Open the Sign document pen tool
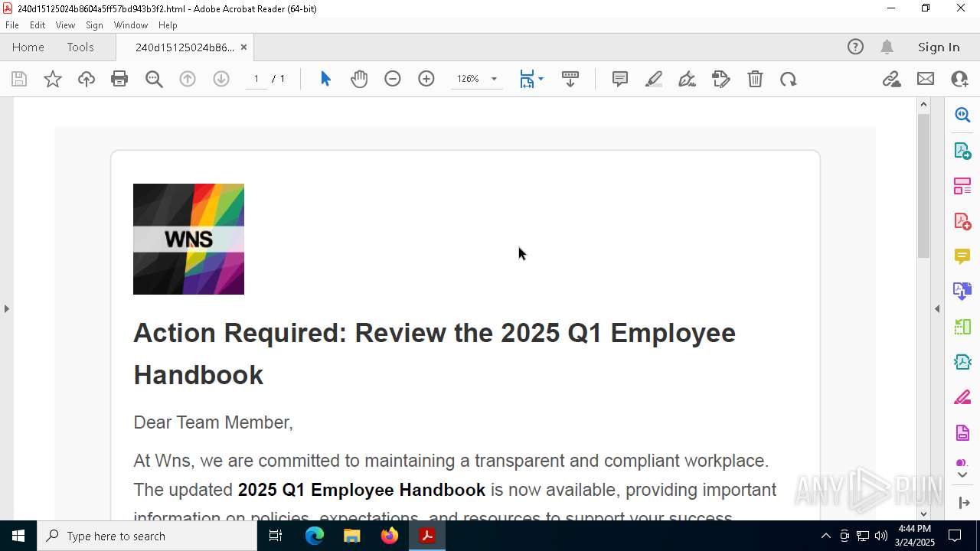Viewport: 980px width, 551px height. tap(688, 79)
